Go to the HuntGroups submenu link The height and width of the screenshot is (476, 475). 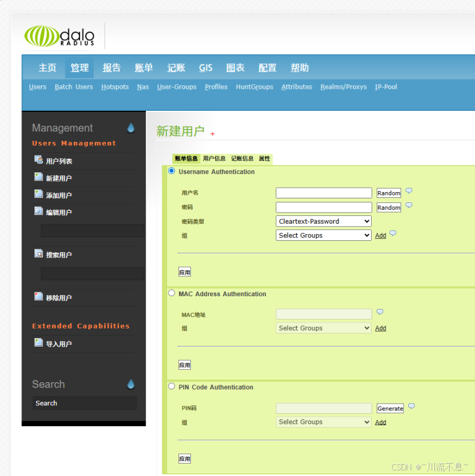coord(255,87)
